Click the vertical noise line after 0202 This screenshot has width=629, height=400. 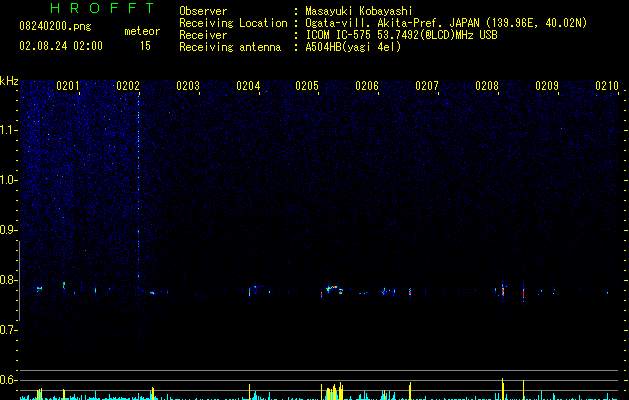point(139,189)
